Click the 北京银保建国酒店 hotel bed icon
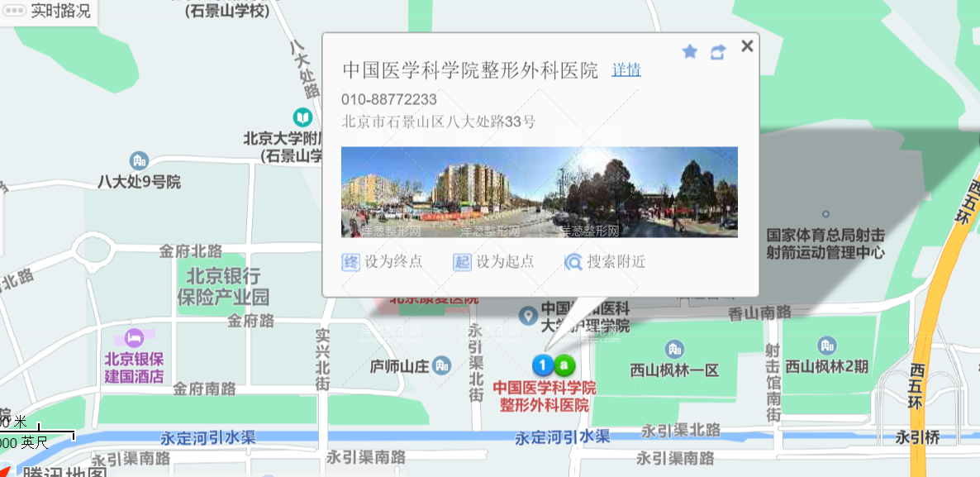This screenshot has height=477, width=980. click(135, 338)
